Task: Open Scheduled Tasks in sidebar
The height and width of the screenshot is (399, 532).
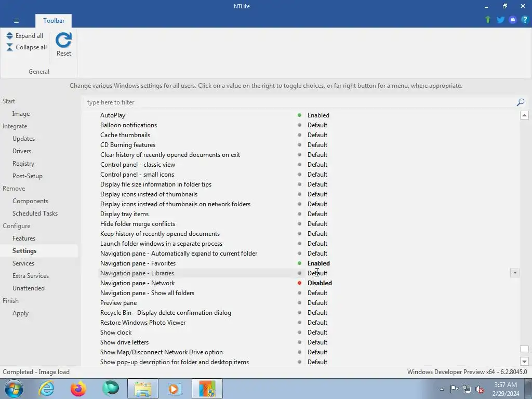Action: point(35,214)
